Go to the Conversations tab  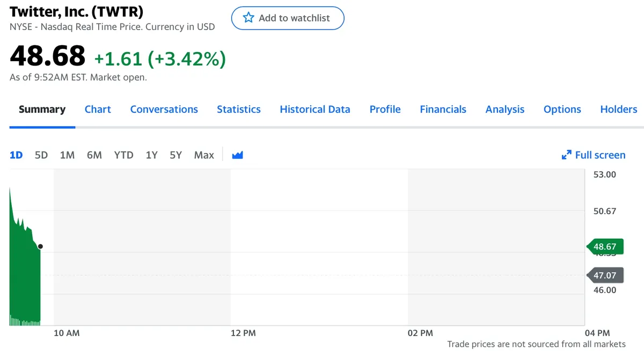(x=164, y=109)
